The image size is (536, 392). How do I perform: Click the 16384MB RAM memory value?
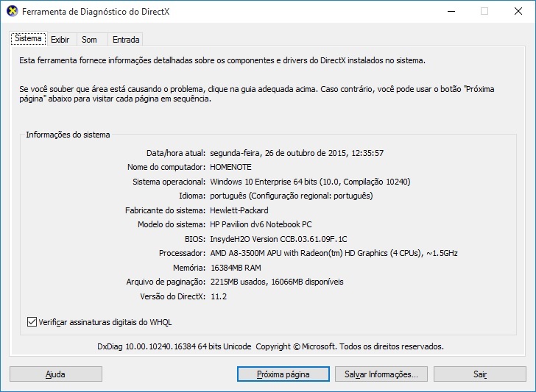(236, 268)
